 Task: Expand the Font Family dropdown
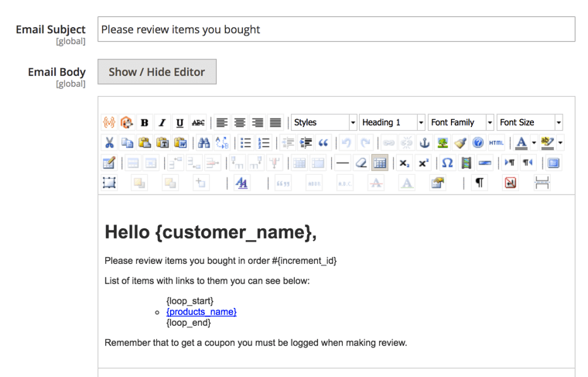[x=461, y=122]
